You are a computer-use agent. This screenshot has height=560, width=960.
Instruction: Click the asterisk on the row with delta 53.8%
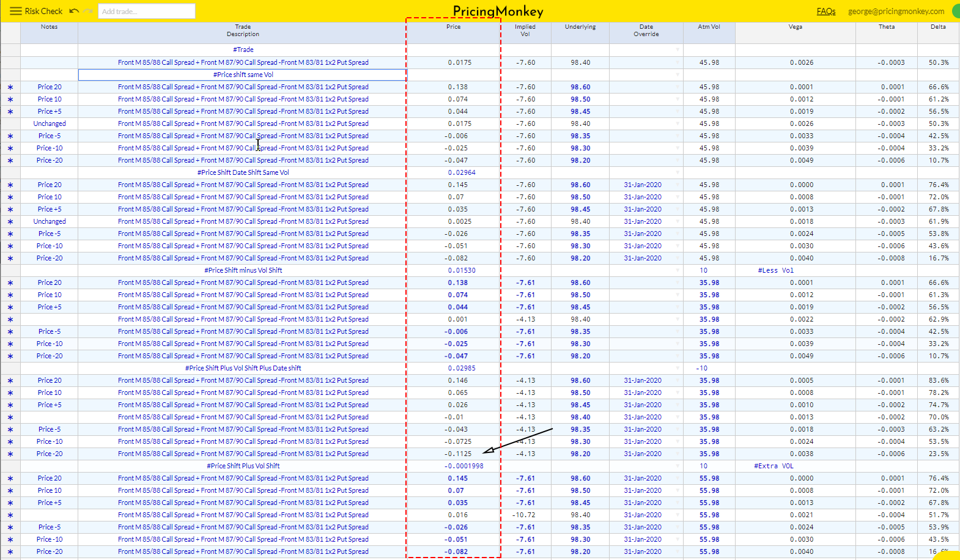[10, 234]
